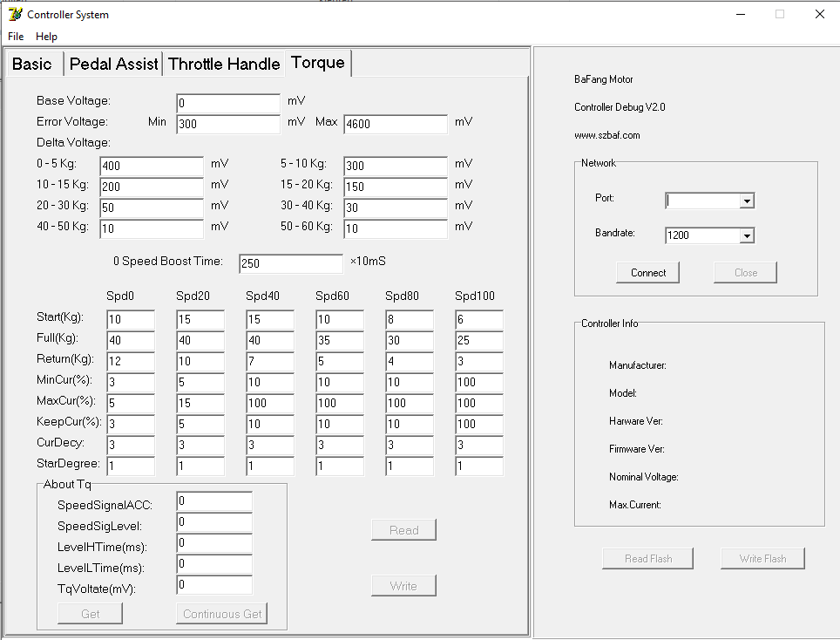Viewport: 840px width, 640px height.
Task: Click the Controller System app icon
Action: point(14,14)
